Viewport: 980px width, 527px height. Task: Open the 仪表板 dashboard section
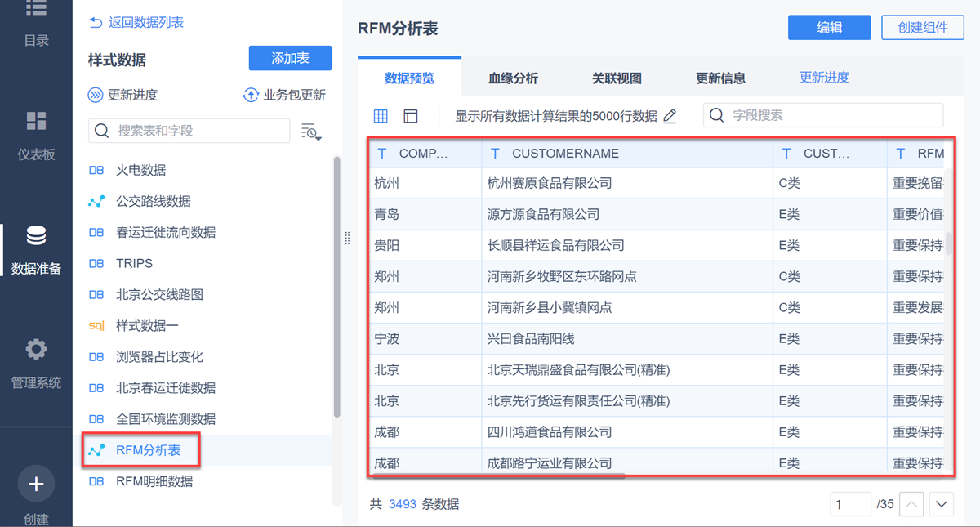coord(36,123)
